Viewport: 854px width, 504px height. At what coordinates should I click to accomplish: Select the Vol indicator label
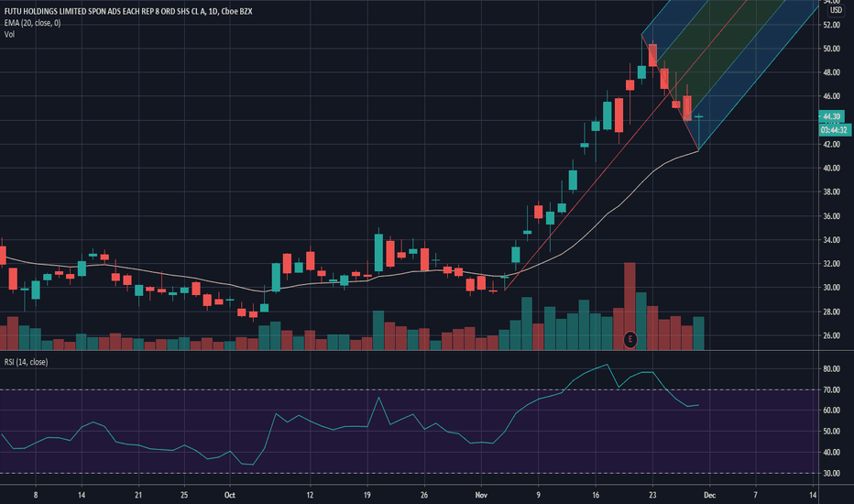click(9, 34)
